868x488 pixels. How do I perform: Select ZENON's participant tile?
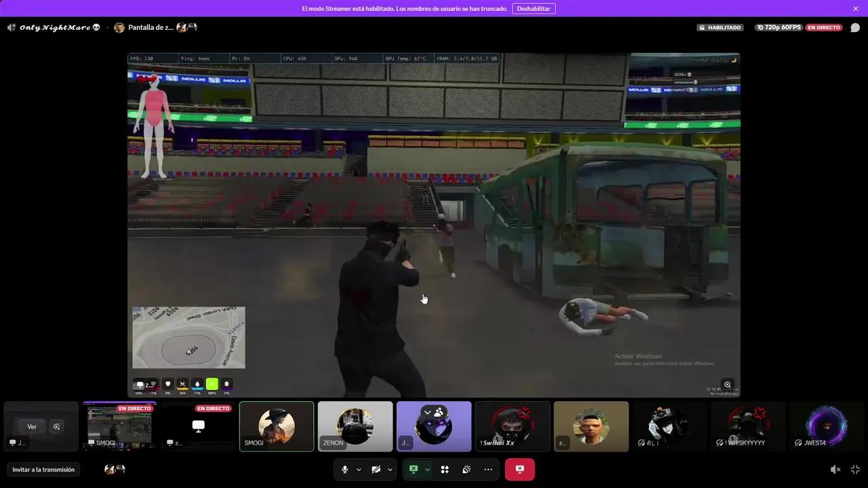tap(355, 426)
